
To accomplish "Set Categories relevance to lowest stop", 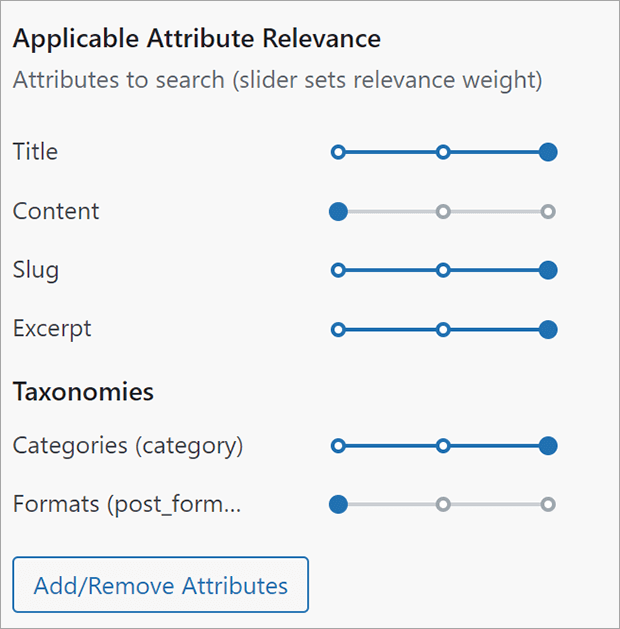I will [338, 446].
